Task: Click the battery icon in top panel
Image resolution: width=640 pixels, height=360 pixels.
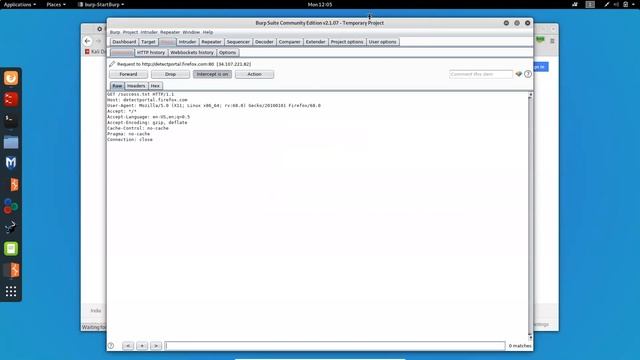Action: coord(625,4)
